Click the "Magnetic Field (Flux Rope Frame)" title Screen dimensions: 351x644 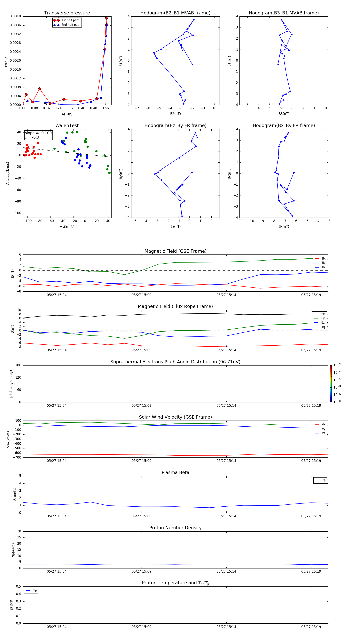click(175, 307)
